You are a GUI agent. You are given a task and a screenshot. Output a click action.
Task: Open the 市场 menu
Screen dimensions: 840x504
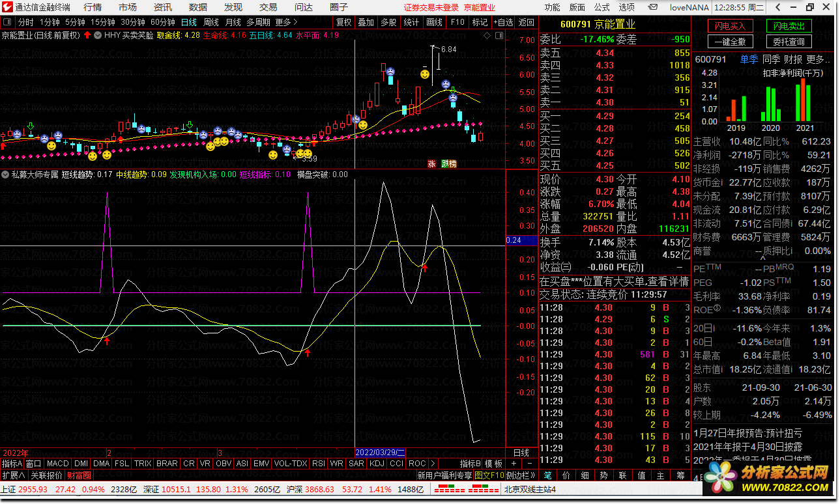128,7
